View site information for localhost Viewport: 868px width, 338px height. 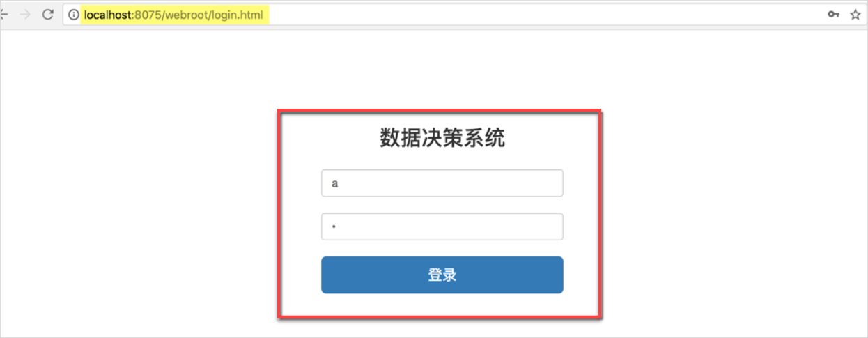point(74,15)
